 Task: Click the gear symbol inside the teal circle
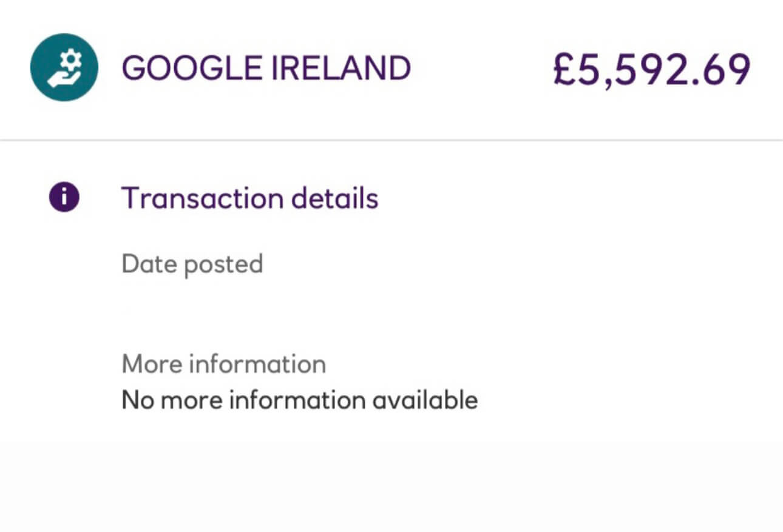(72, 59)
